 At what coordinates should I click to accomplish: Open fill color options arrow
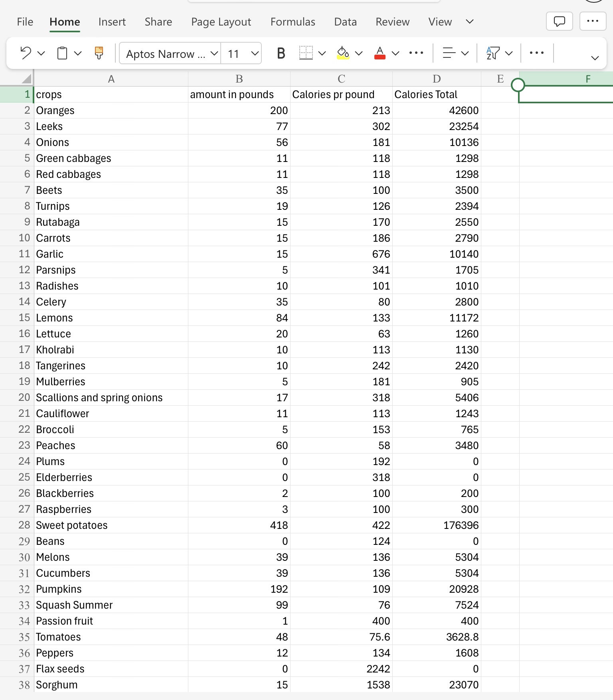pos(359,53)
